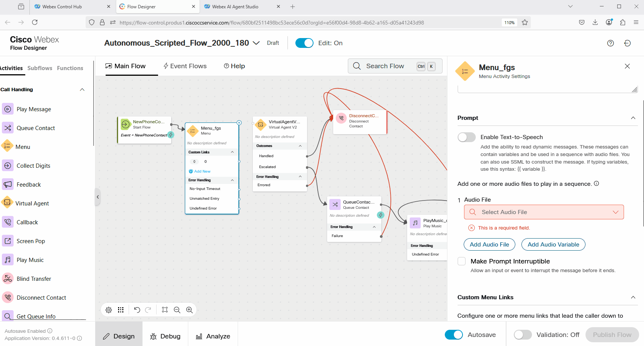Open the help question mark icon

pyautogui.click(x=610, y=43)
